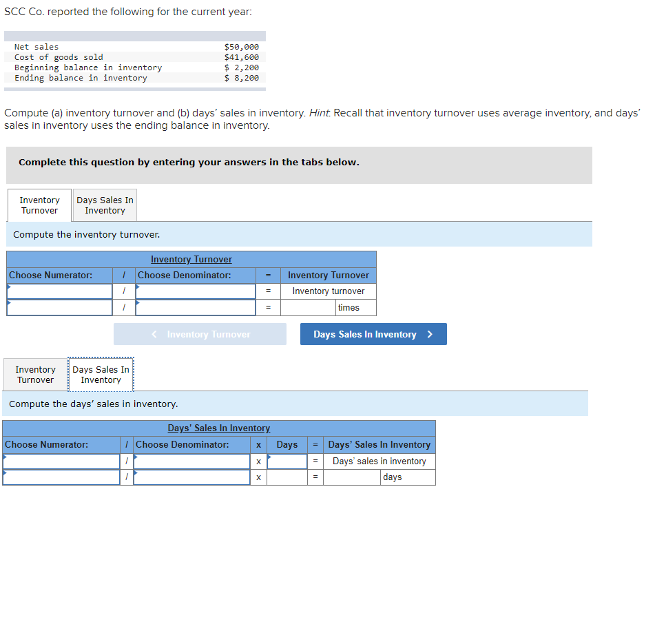Open the denominator dropdown in Days' Sales table
This screenshot has height=644, width=655.
click(x=191, y=461)
